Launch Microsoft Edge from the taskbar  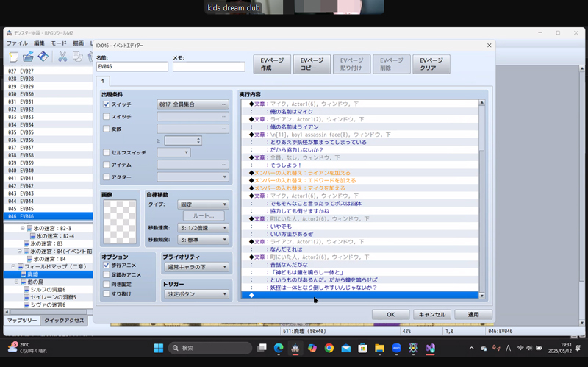pos(279,348)
